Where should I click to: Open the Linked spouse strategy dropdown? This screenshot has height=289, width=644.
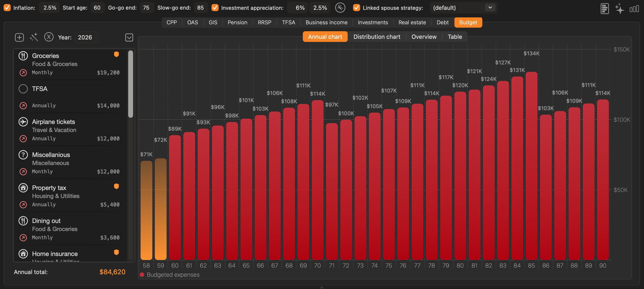pyautogui.click(x=463, y=8)
